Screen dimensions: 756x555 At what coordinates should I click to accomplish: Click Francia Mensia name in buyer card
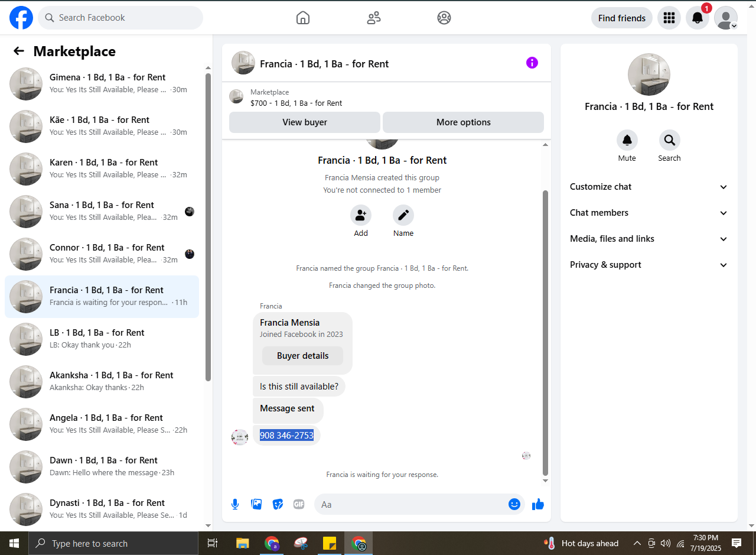[289, 323]
